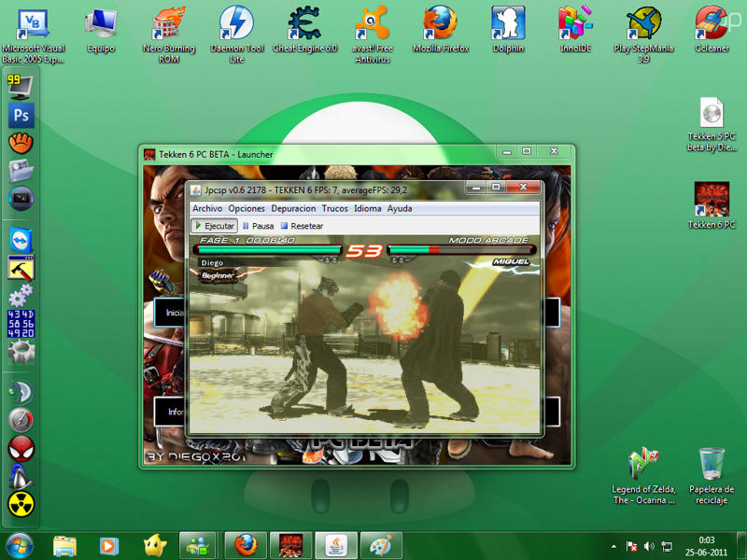Launch InnoIDE desktop shortcut
The image size is (747, 560).
575,30
